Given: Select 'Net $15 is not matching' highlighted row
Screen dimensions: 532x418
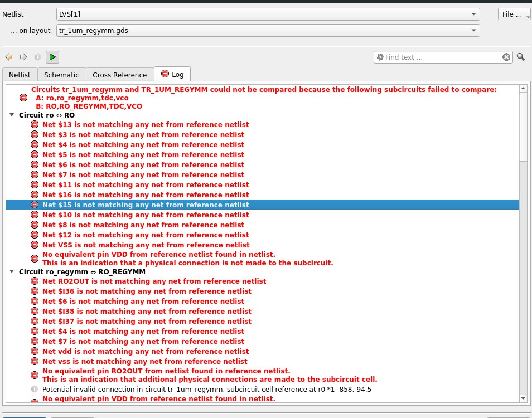Looking at the screenshot, I should [x=263, y=205].
